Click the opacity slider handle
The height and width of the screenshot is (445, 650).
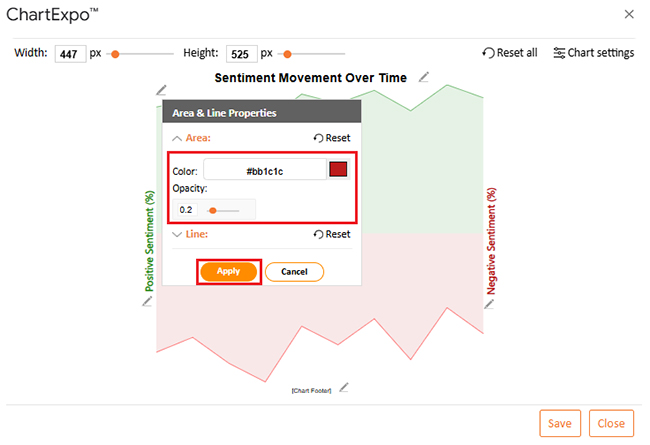[x=213, y=211]
